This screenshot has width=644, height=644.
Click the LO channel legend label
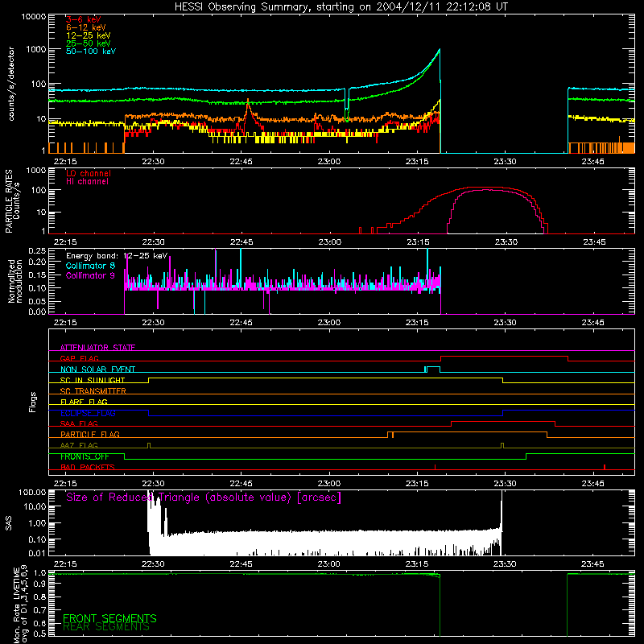(x=89, y=173)
